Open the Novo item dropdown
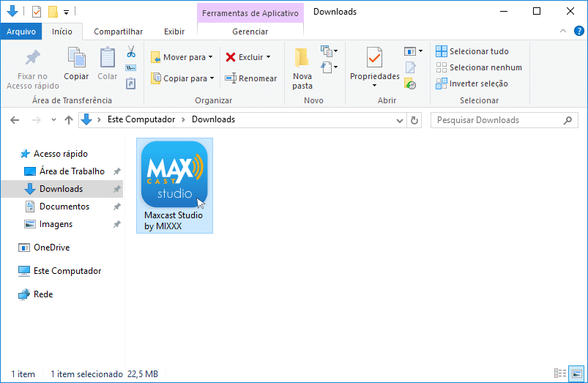 click(x=330, y=51)
